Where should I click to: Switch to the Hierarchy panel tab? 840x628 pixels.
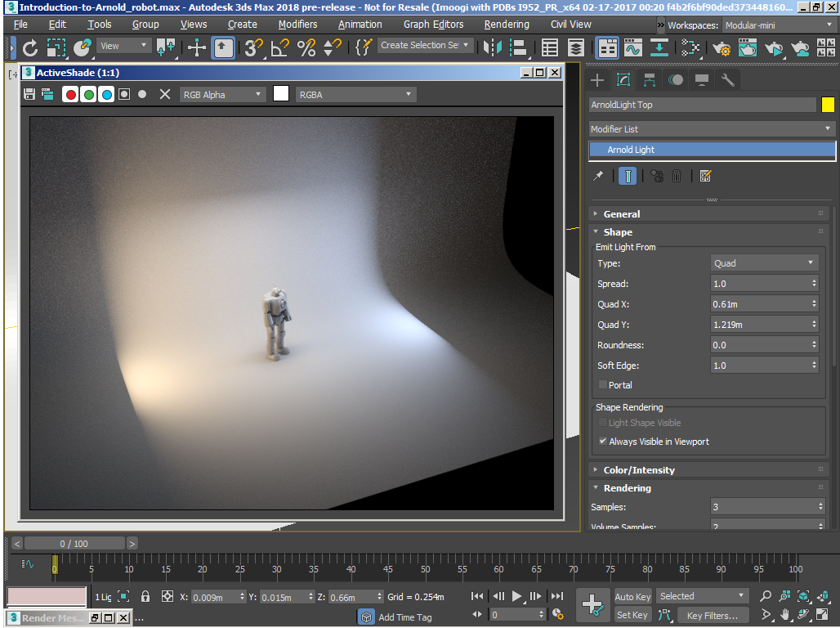coord(650,79)
